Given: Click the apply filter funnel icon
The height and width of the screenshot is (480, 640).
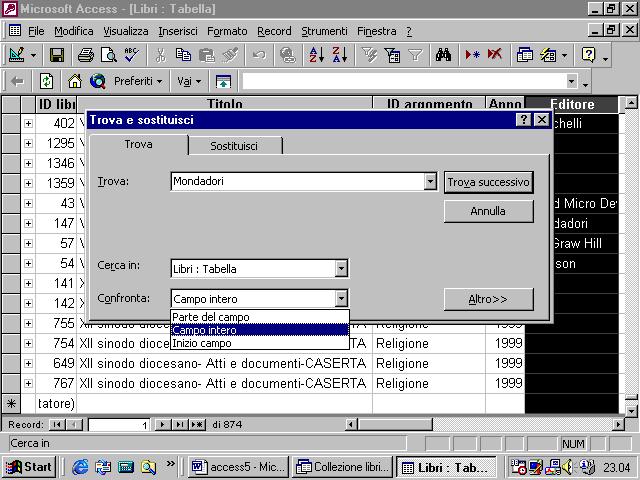Looking at the screenshot, I should (415, 55).
